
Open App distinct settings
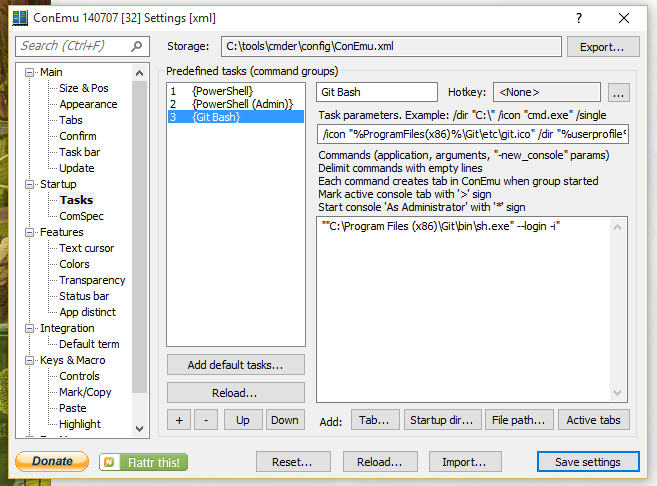(x=87, y=312)
